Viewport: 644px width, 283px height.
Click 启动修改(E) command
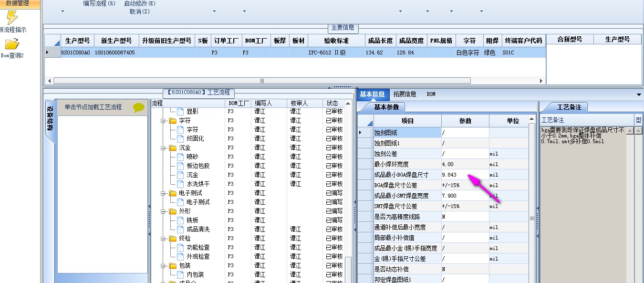click(140, 3)
